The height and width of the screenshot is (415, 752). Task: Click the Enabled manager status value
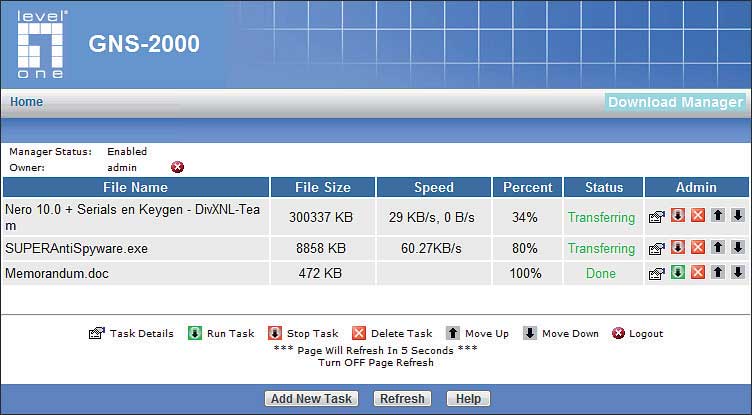(127, 152)
